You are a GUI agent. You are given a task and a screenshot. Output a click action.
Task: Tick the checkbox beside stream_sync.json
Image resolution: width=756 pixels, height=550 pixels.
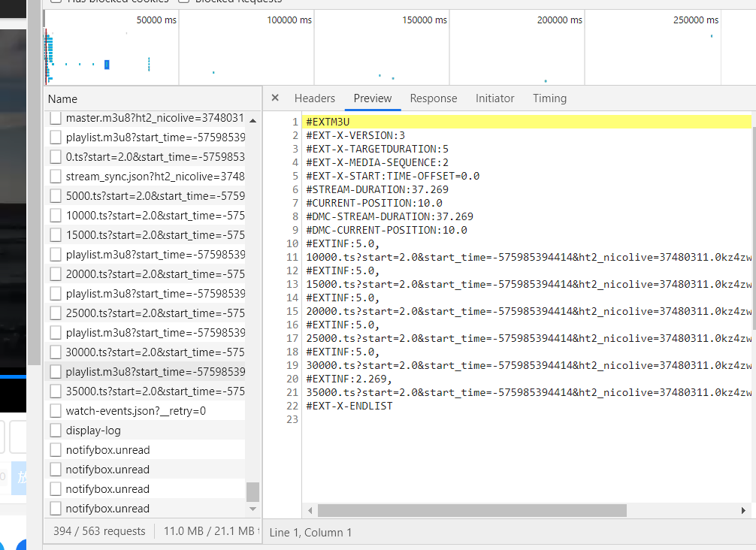point(56,177)
